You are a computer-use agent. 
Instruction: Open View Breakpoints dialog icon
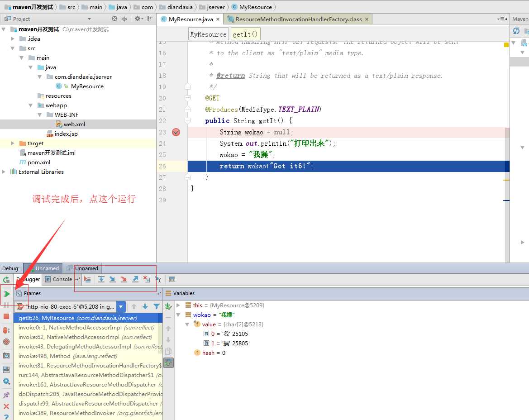coord(6,330)
